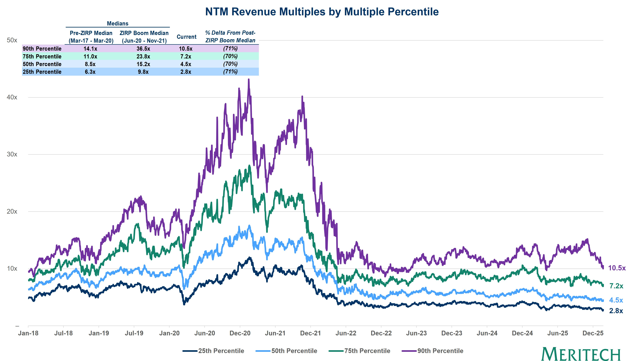The width and height of the screenshot is (644, 361).
Task: Click the 2.8x end label on chart
Action: tap(616, 311)
